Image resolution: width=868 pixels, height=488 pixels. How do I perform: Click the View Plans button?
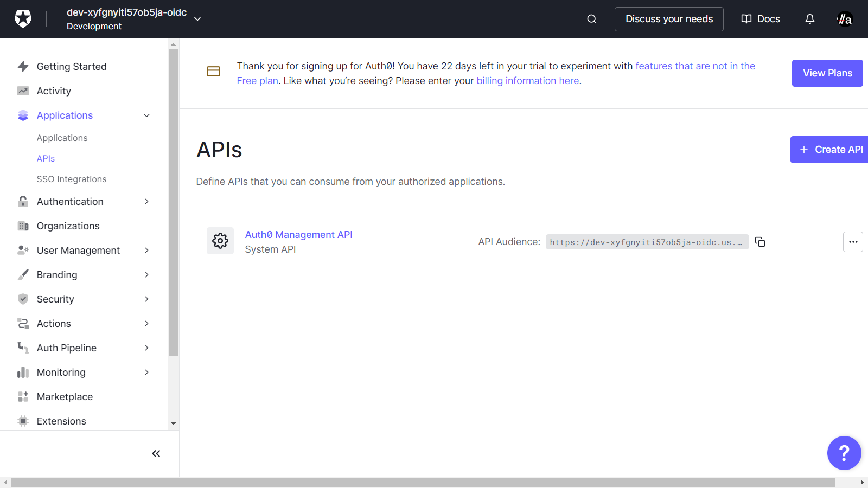pyautogui.click(x=827, y=73)
